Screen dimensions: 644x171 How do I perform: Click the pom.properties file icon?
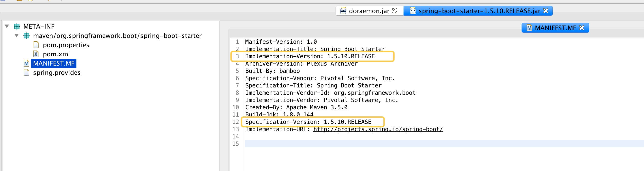(36, 45)
